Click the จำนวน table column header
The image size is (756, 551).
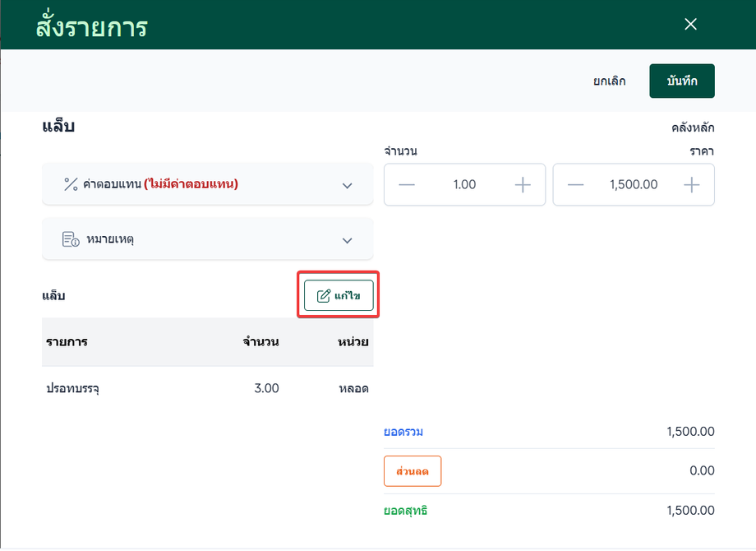pyautogui.click(x=260, y=342)
